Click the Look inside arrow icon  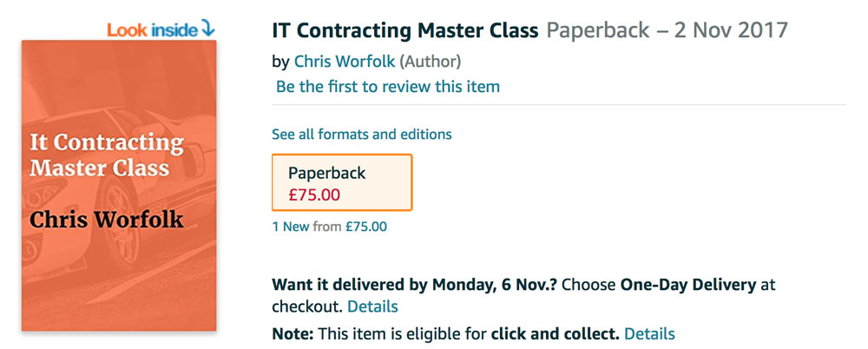(x=207, y=29)
